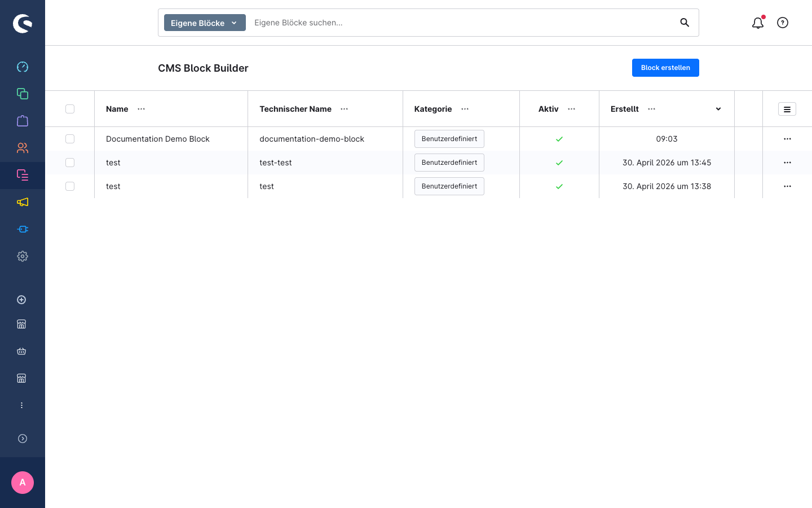This screenshot has width=812, height=508.
Task: Click the documentation-demo-block technical name
Action: click(x=312, y=139)
